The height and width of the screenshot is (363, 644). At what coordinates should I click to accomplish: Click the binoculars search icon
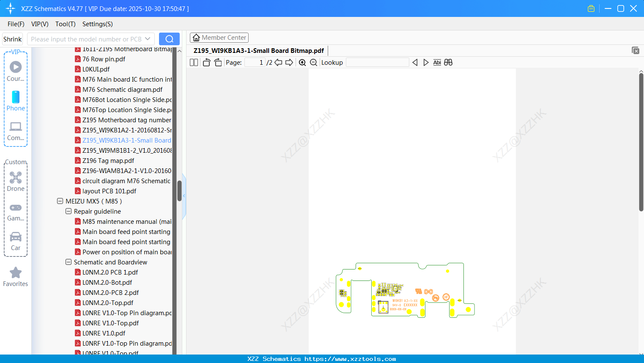point(448,63)
